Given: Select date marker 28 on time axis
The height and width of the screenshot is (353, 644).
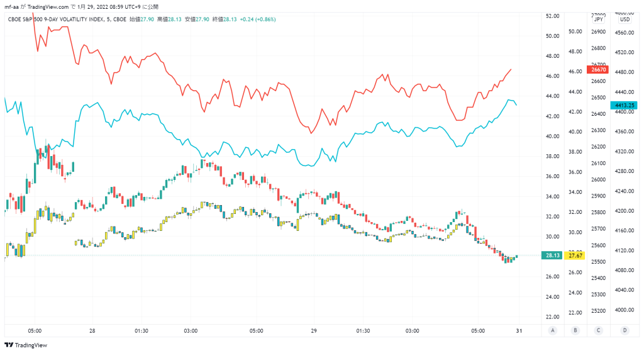Looking at the screenshot, I should (x=92, y=331).
